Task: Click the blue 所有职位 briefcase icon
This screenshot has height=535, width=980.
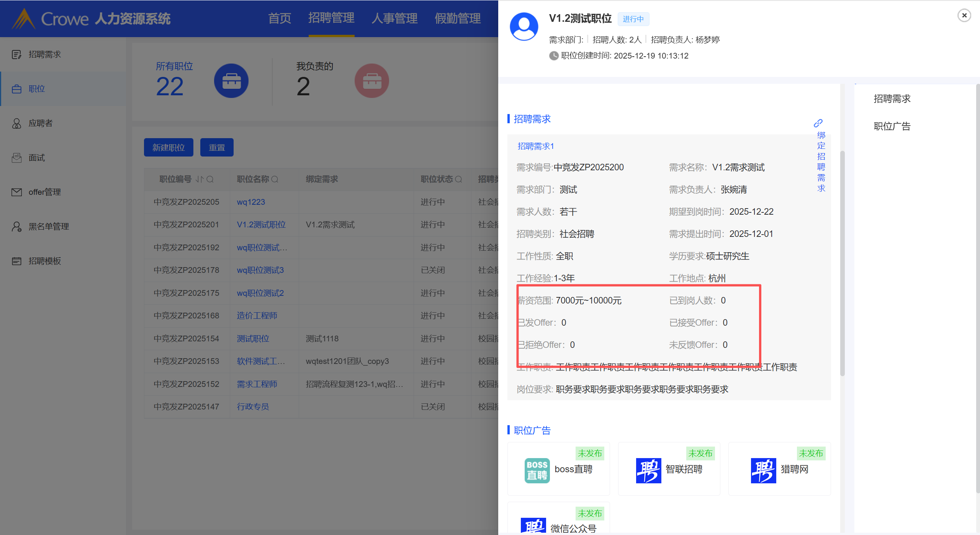Action: (231, 81)
